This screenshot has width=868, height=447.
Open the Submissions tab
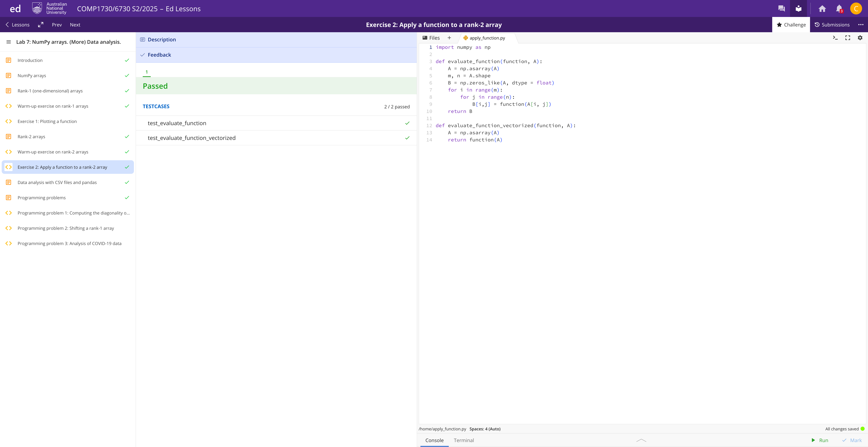[832, 25]
